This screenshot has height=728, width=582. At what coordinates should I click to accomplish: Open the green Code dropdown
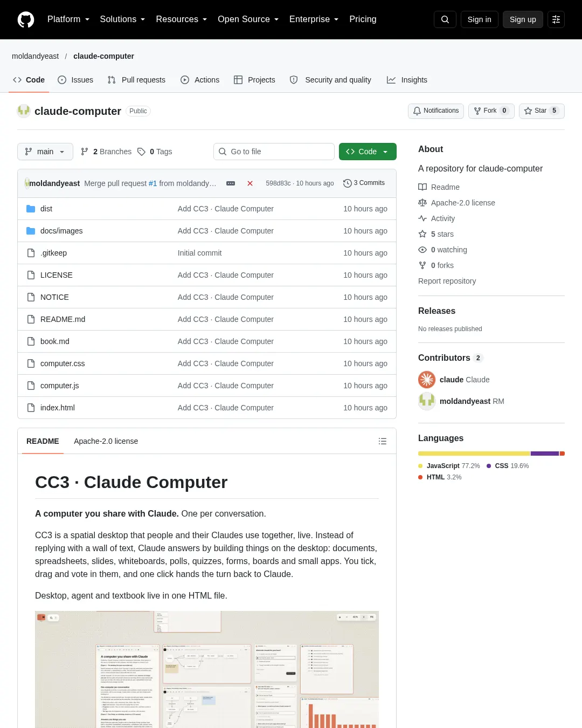(368, 152)
